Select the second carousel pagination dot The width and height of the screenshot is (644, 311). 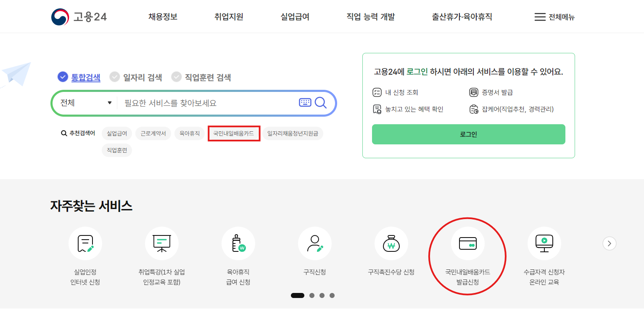pyautogui.click(x=312, y=295)
